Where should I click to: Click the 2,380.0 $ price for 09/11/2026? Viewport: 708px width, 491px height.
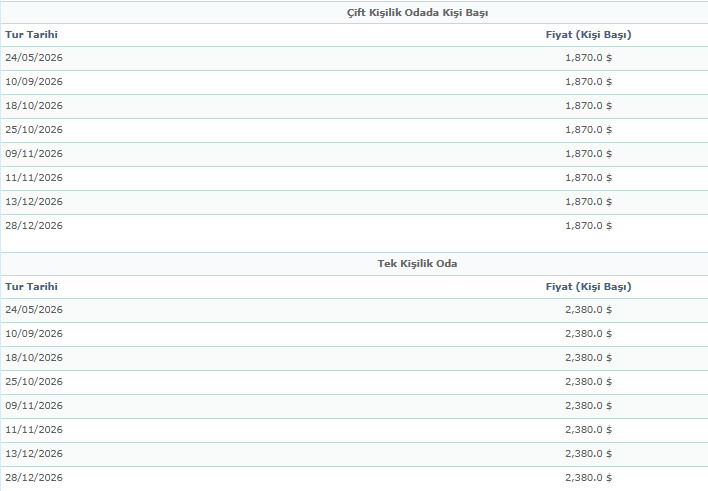588,406
